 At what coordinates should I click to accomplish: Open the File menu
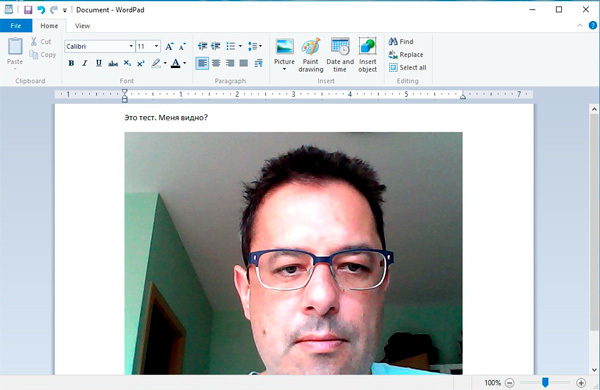16,26
